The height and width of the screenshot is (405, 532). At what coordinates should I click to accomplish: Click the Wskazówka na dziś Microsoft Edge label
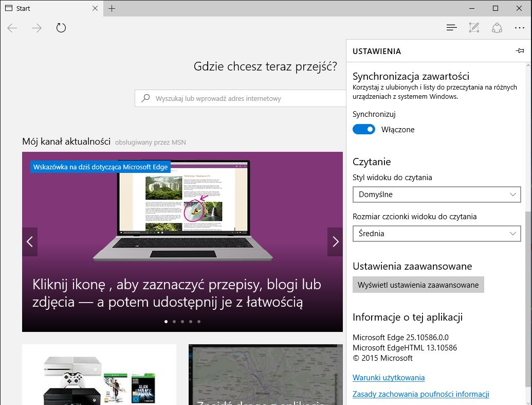pyautogui.click(x=100, y=167)
